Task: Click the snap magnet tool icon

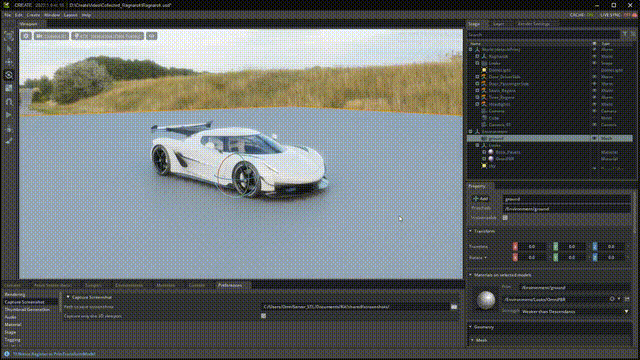Action: 9,102
